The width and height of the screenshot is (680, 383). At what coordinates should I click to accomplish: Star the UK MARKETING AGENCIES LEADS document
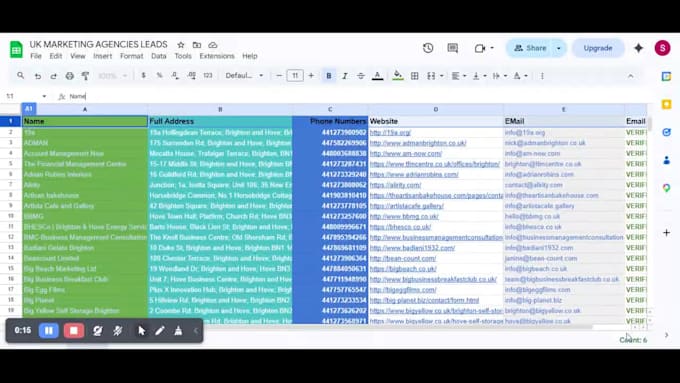pos(181,45)
